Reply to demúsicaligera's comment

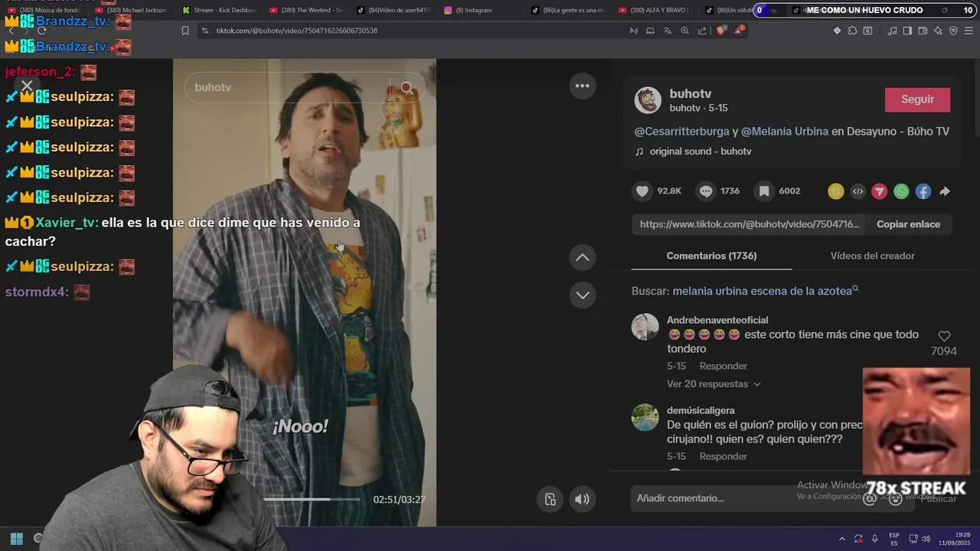click(723, 456)
